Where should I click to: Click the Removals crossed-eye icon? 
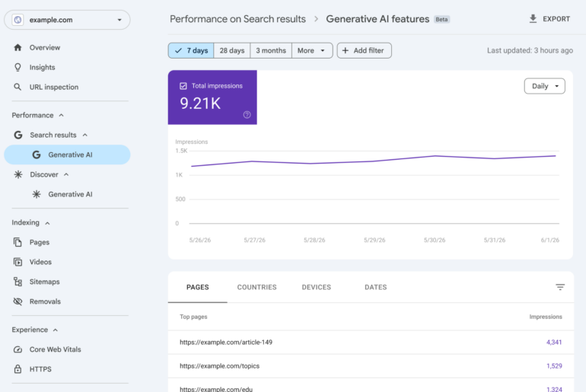click(x=18, y=301)
